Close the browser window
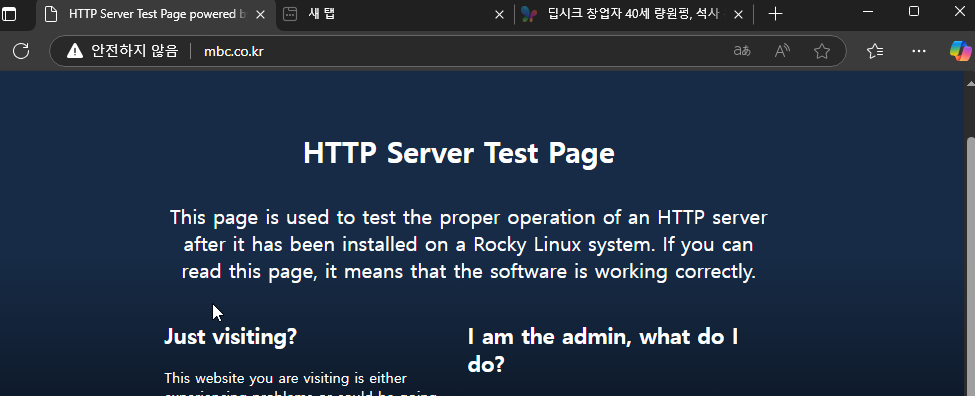Image resolution: width=975 pixels, height=396 pixels. (959, 12)
